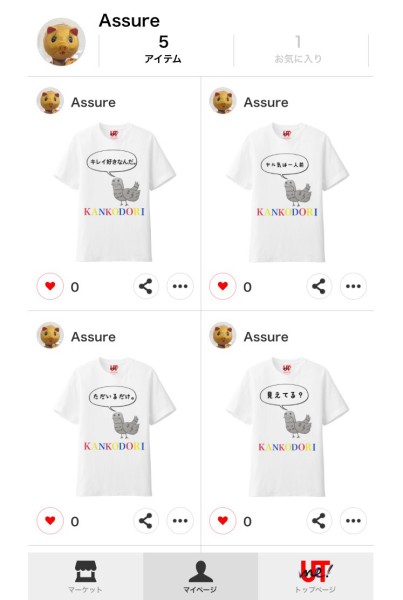
Task: Open more options for 見えてる? shirt
Action: point(353,520)
